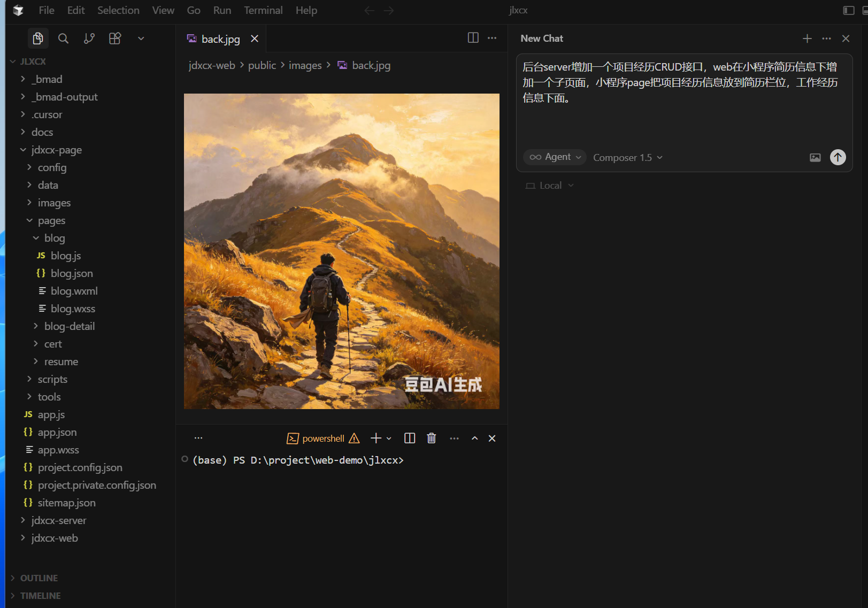Send the chat message
The image size is (868, 608).
pyautogui.click(x=838, y=157)
